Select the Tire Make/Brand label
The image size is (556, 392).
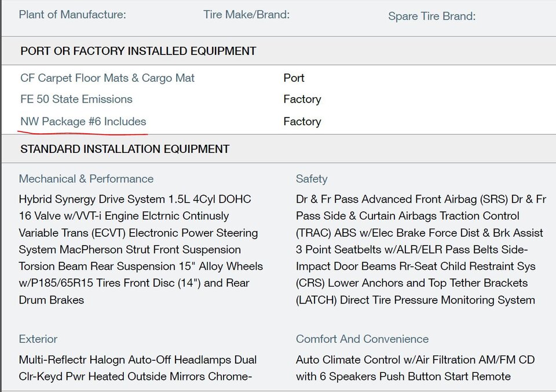point(246,14)
